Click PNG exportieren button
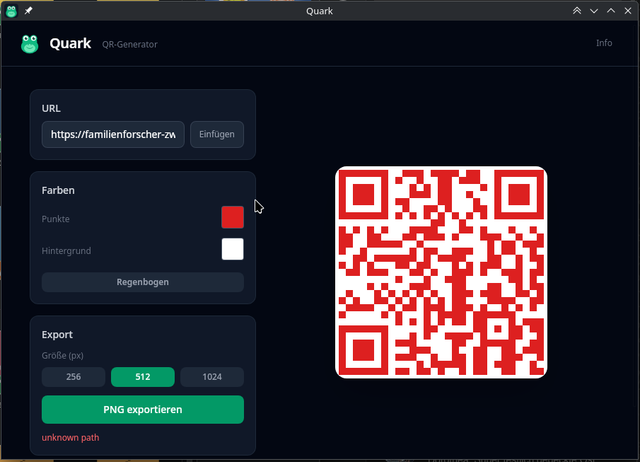Screen dimensions: 640x462 point(143,409)
